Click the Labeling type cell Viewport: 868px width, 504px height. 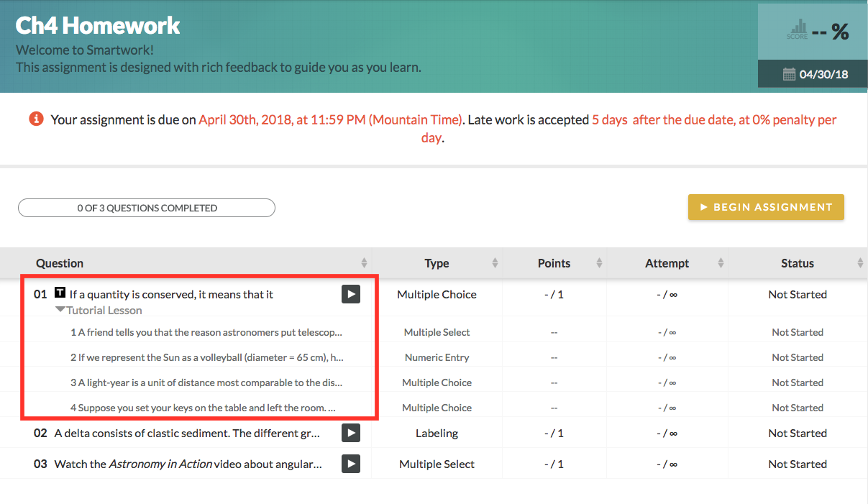pyautogui.click(x=437, y=433)
